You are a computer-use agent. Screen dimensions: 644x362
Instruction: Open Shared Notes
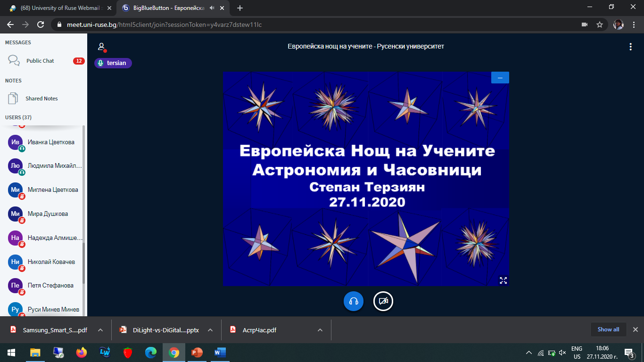click(x=41, y=99)
